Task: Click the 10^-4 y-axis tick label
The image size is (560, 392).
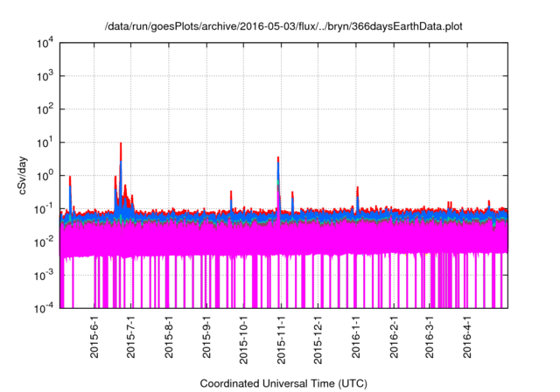Action: click(44, 308)
